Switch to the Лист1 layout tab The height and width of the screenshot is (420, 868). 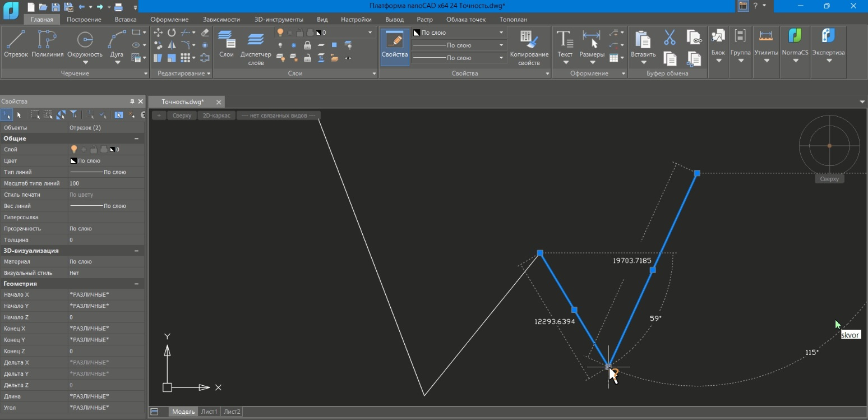coord(209,412)
